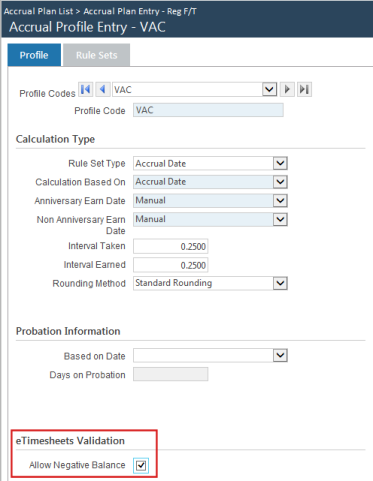
Task: Expand the Rule Set Type dropdown
Action: pos(280,163)
